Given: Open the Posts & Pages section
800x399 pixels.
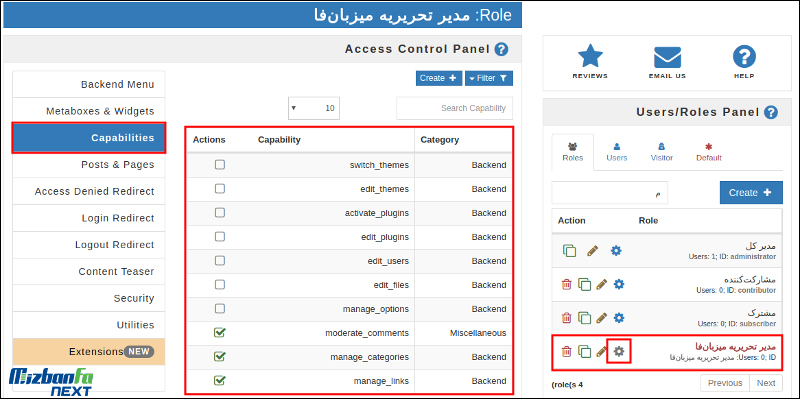Looking at the screenshot, I should click(89, 164).
